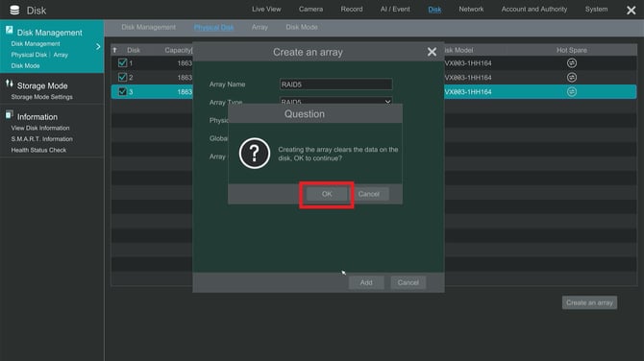This screenshot has height=361, width=644.
Task: Open the System menu
Action: (596, 9)
